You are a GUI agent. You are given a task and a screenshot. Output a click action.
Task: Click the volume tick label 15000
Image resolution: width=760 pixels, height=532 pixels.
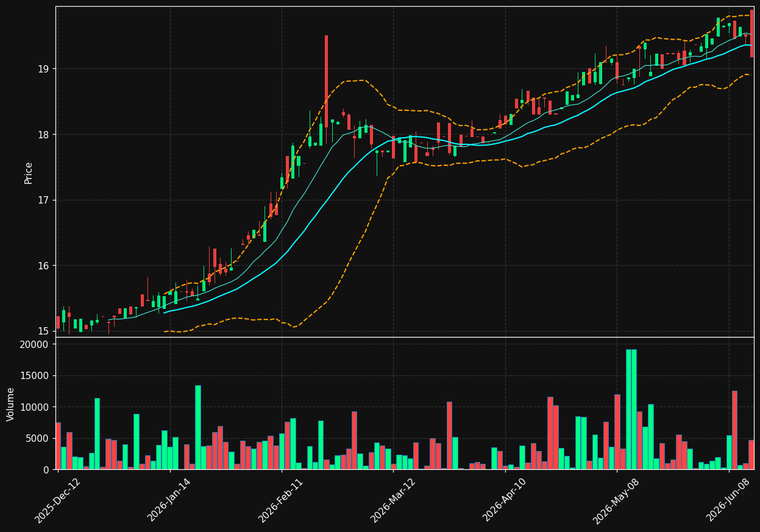click(x=35, y=376)
